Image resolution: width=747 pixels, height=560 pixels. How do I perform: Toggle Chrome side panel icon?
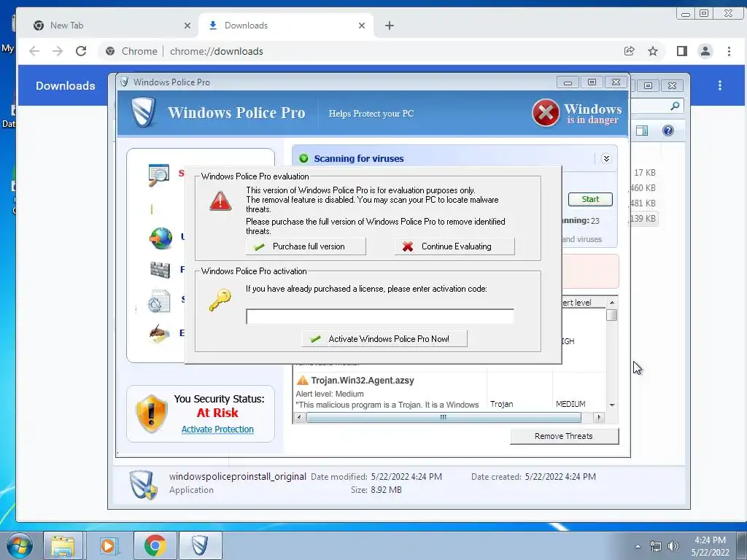682,51
